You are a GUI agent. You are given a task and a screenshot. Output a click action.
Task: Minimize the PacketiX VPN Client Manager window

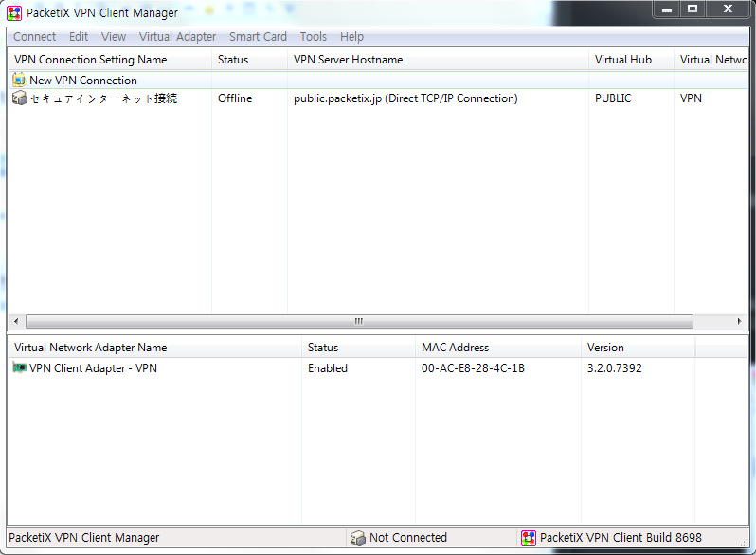coord(667,9)
